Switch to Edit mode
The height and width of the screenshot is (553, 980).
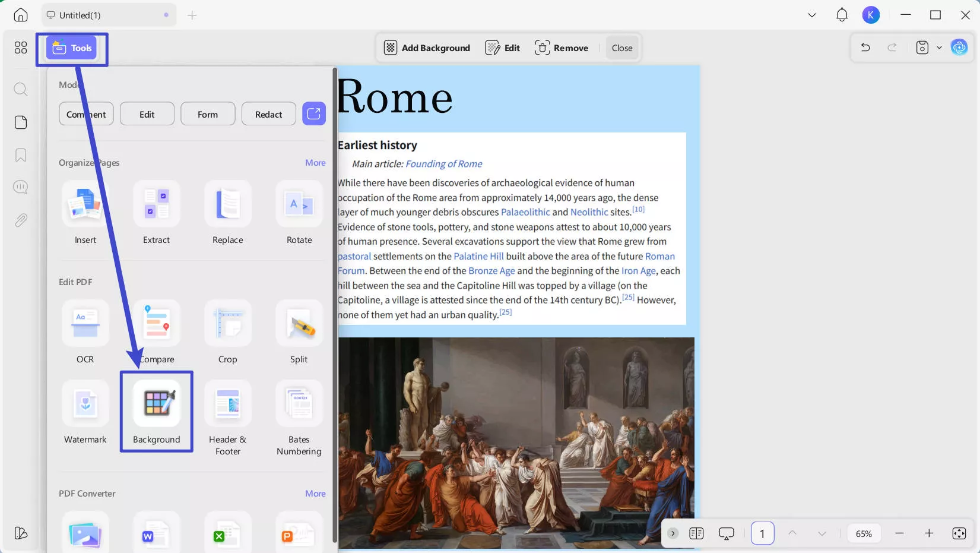(x=147, y=114)
